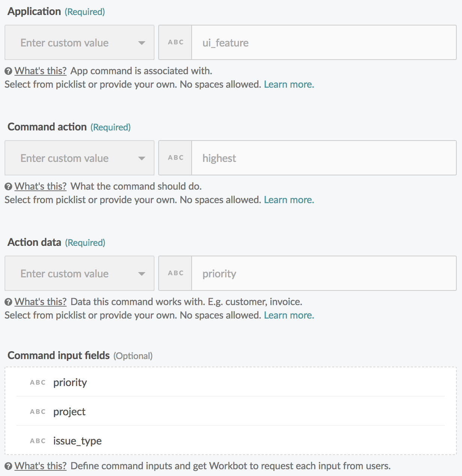Viewport: 462px width, 476px height.
Task: Click the ui_feature Application text field
Action: click(323, 43)
